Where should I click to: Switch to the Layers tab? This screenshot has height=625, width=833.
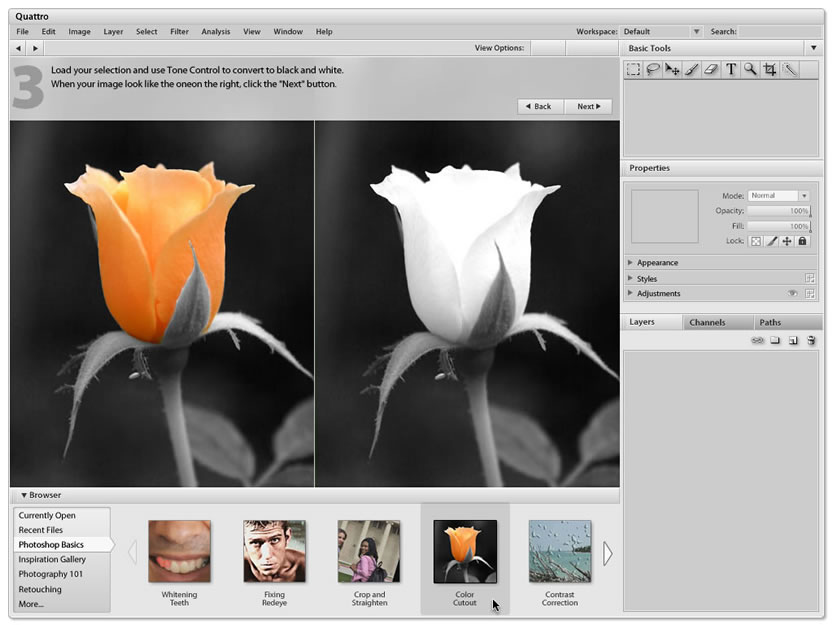(651, 322)
